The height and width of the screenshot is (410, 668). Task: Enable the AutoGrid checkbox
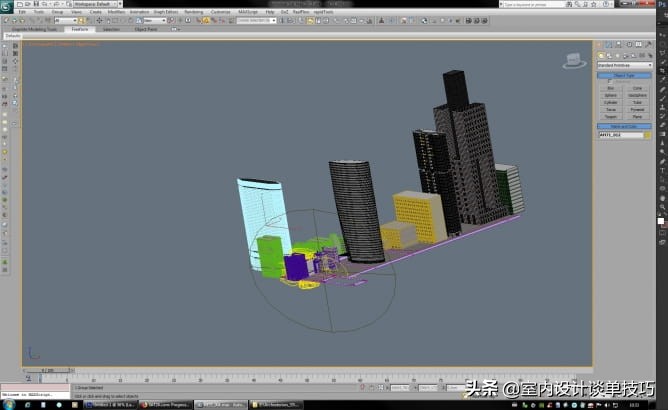point(609,81)
